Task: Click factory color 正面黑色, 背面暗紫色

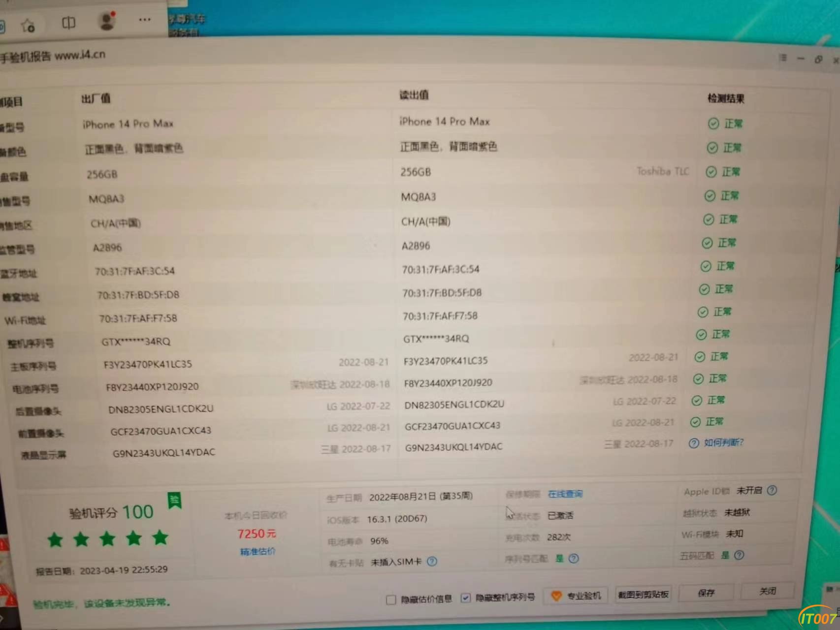Action: [134, 148]
